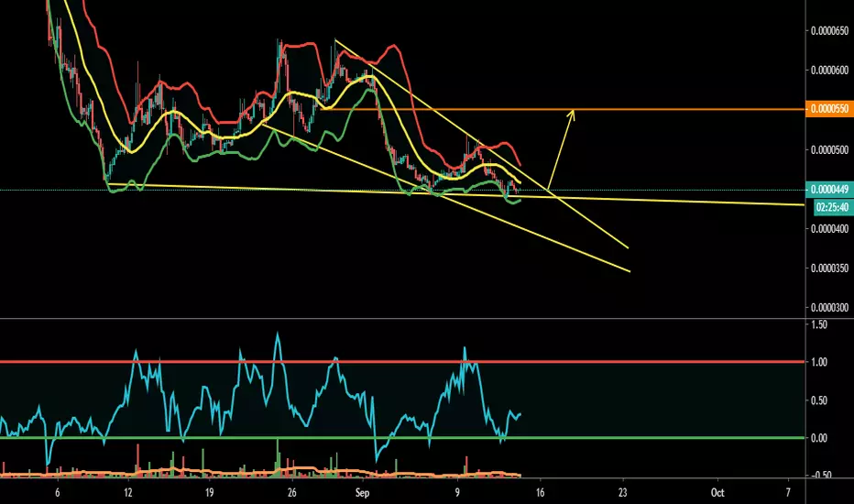Click the date label 12 on time axis
The image size is (854, 504).
click(128, 493)
